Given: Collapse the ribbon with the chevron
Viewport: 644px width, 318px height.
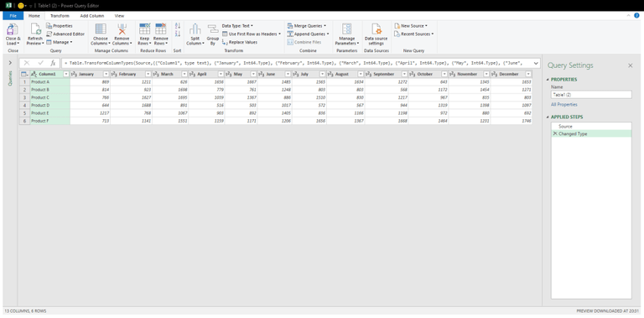Looking at the screenshot, I should click(x=628, y=16).
